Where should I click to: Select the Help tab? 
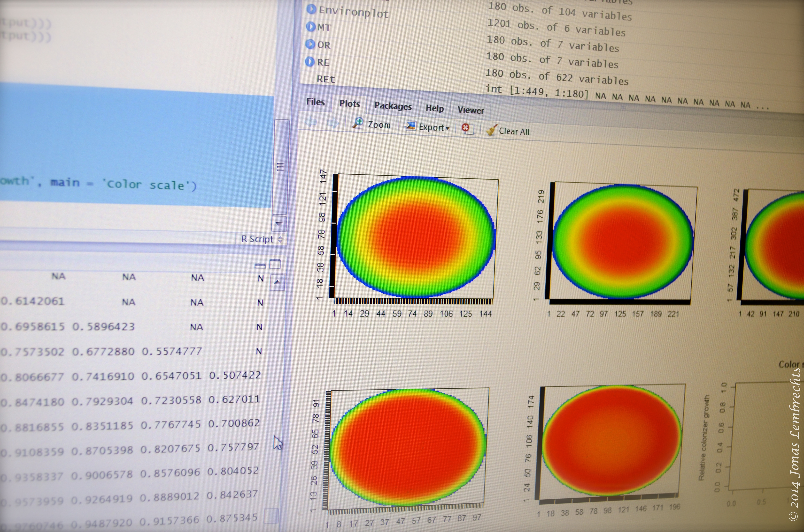(x=435, y=108)
